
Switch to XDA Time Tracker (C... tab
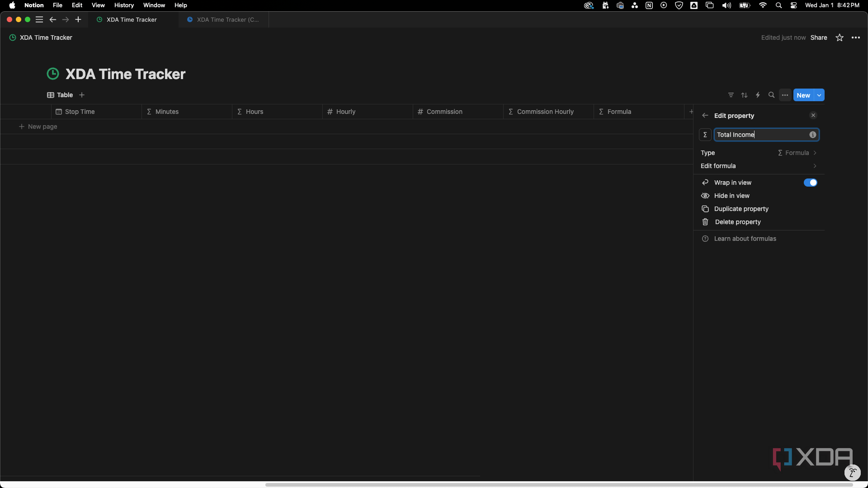[x=223, y=19]
